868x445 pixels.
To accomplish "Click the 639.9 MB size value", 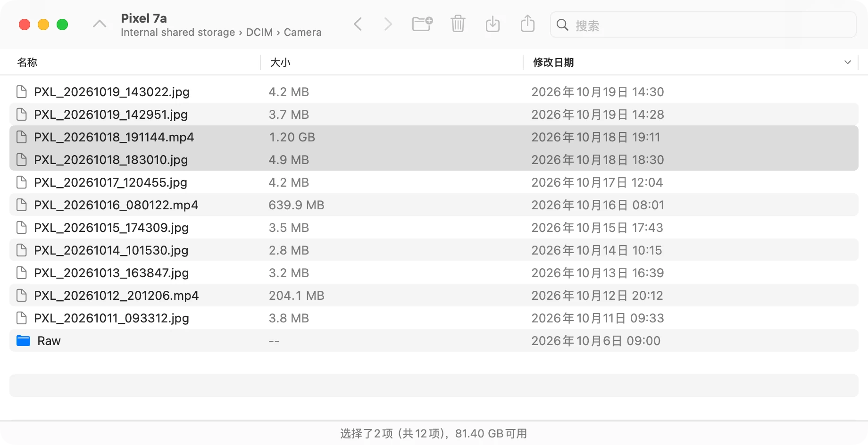I will 297,205.
